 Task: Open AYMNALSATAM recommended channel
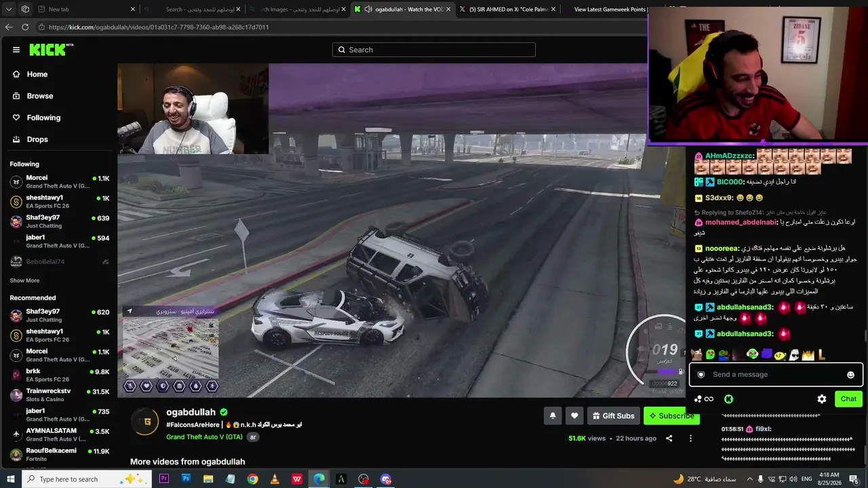[x=60, y=434]
